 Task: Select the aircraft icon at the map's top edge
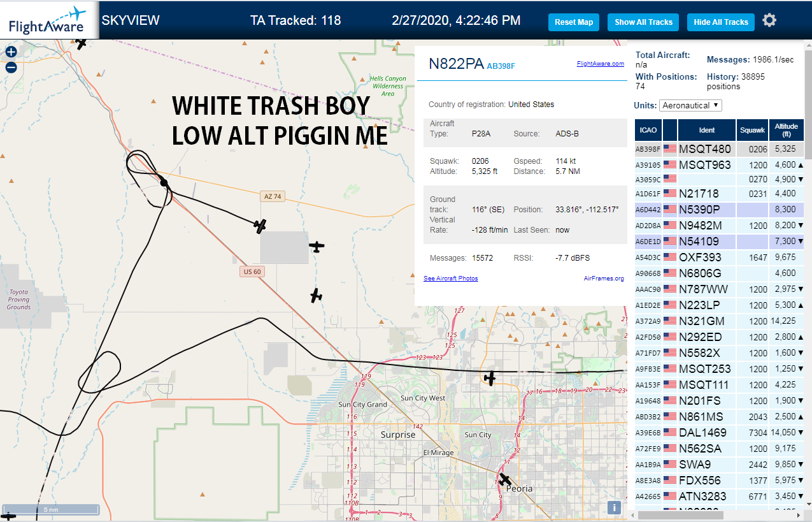tap(81, 43)
